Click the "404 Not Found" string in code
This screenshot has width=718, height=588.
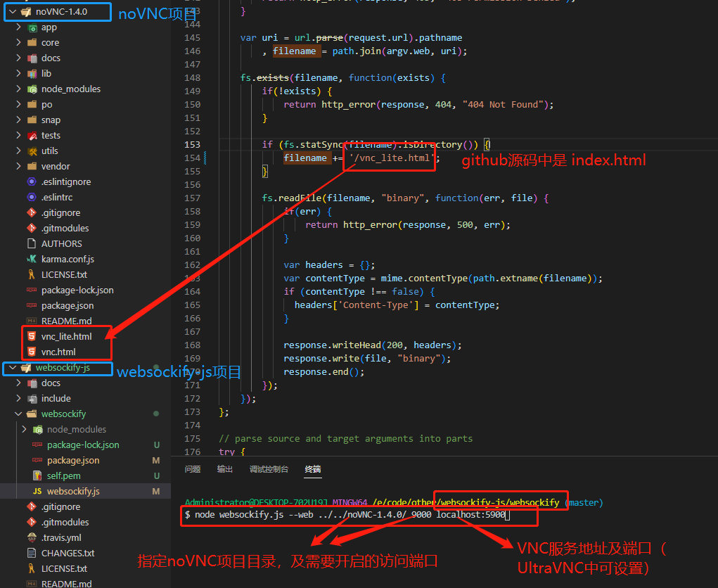coord(503,105)
